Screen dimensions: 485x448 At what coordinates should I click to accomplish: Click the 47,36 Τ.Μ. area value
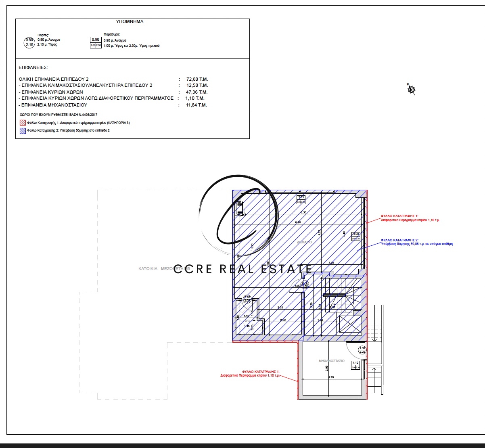(197, 92)
